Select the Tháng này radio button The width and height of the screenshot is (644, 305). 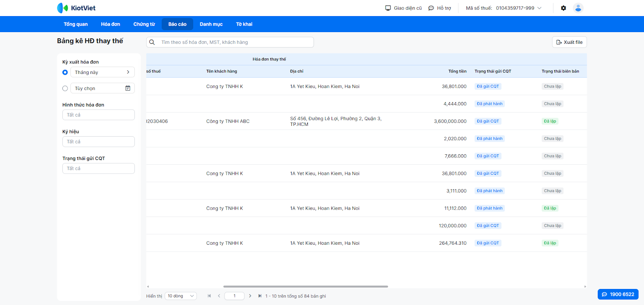tap(65, 72)
